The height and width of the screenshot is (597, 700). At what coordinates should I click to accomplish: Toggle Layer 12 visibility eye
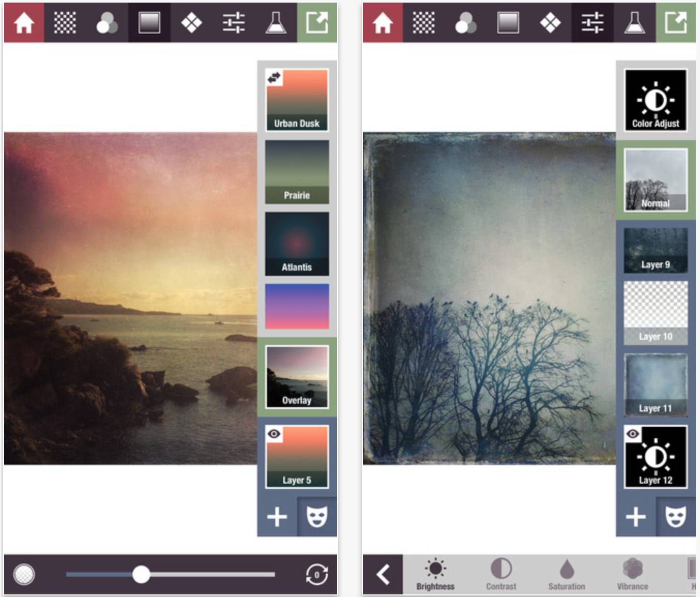(x=633, y=434)
